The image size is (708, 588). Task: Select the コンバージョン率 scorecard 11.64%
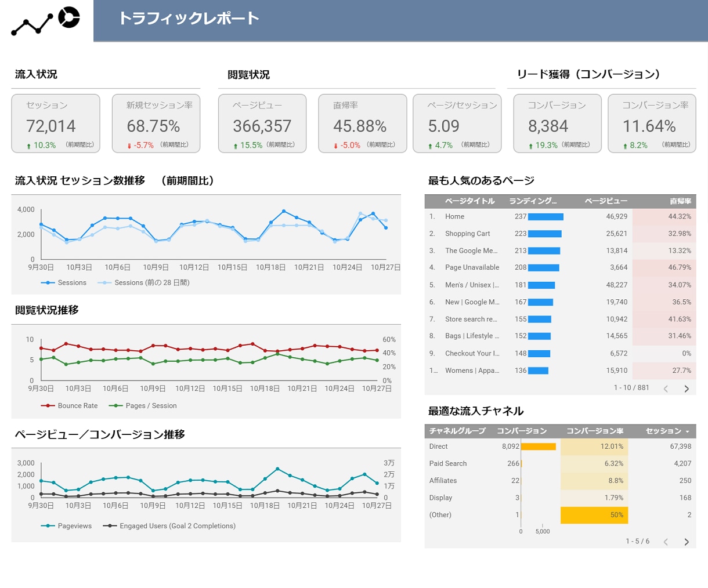tap(652, 124)
